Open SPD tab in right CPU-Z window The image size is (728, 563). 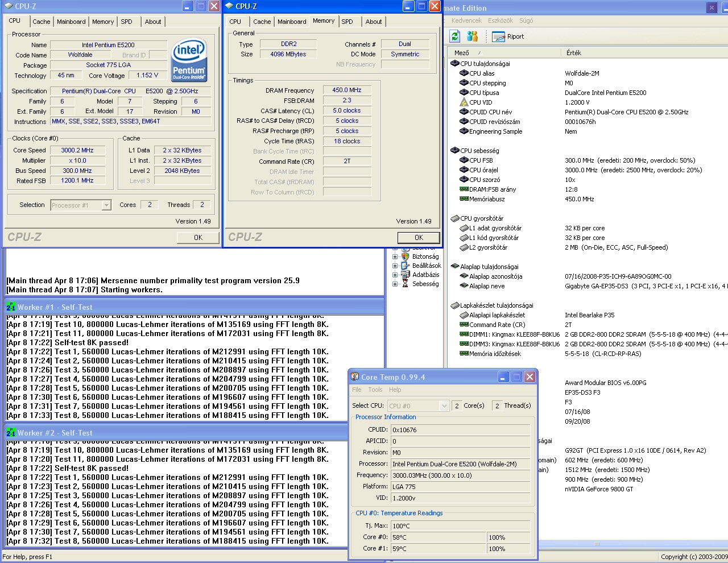347,22
